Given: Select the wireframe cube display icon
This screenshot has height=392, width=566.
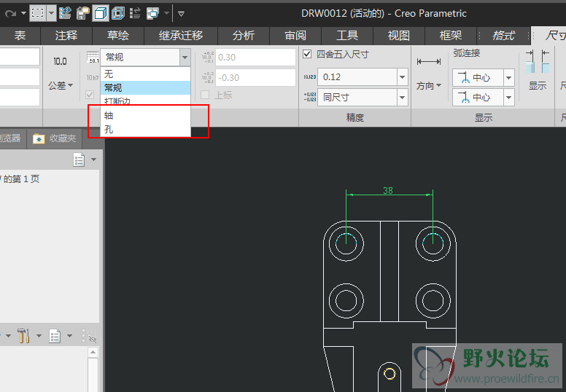Looking at the screenshot, I should coord(117,14).
